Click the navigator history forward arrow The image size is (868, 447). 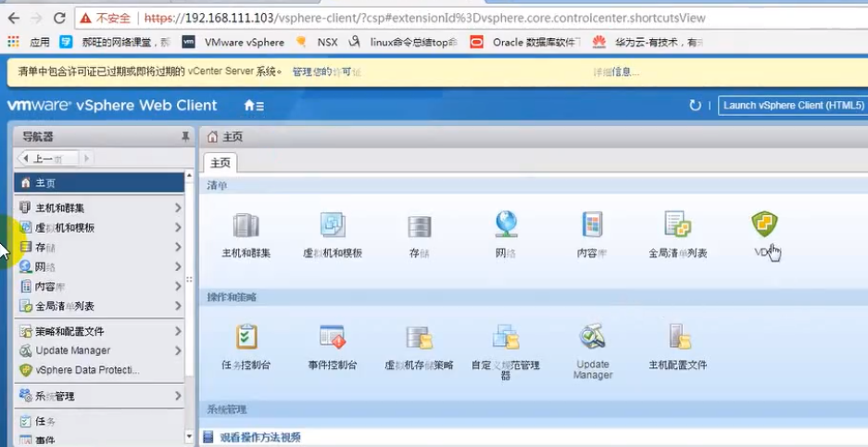tap(86, 159)
